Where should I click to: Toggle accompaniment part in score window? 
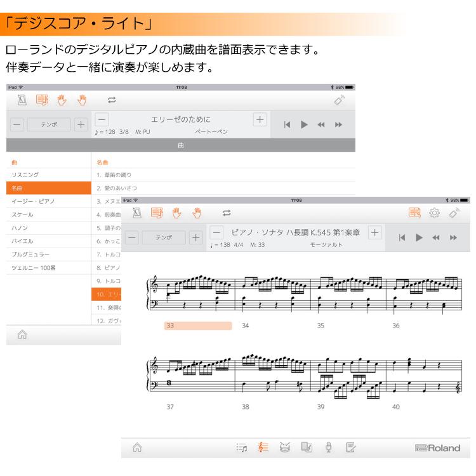click(x=157, y=213)
